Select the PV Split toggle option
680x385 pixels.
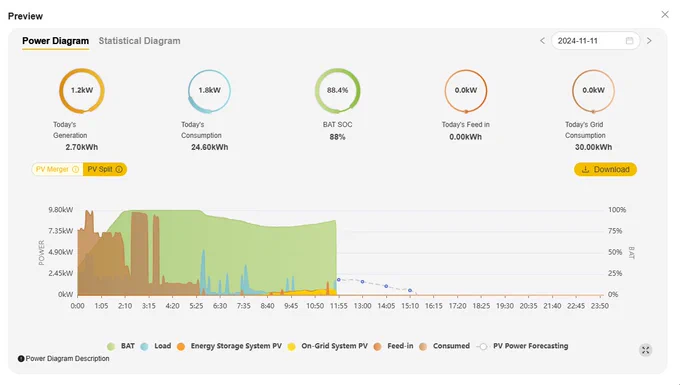(x=105, y=170)
